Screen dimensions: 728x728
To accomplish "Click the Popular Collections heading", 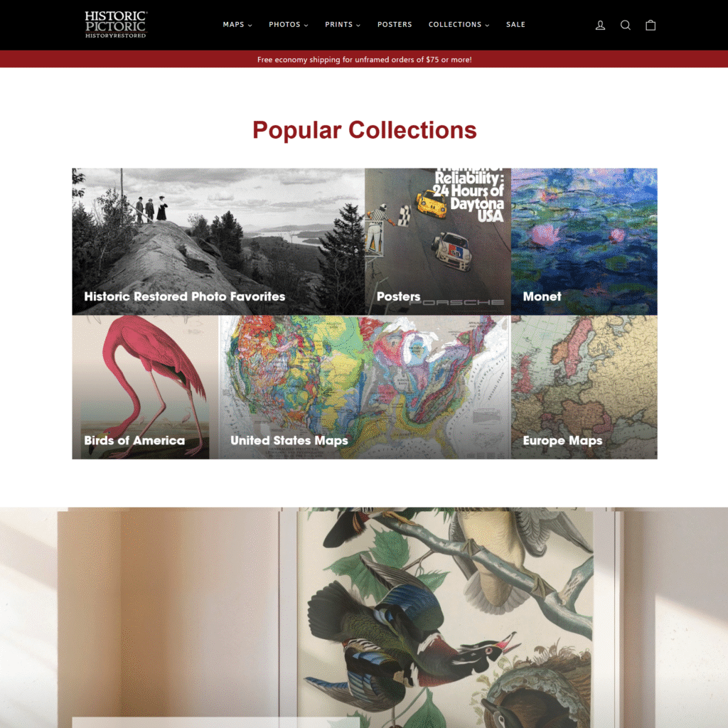I will pyautogui.click(x=365, y=130).
